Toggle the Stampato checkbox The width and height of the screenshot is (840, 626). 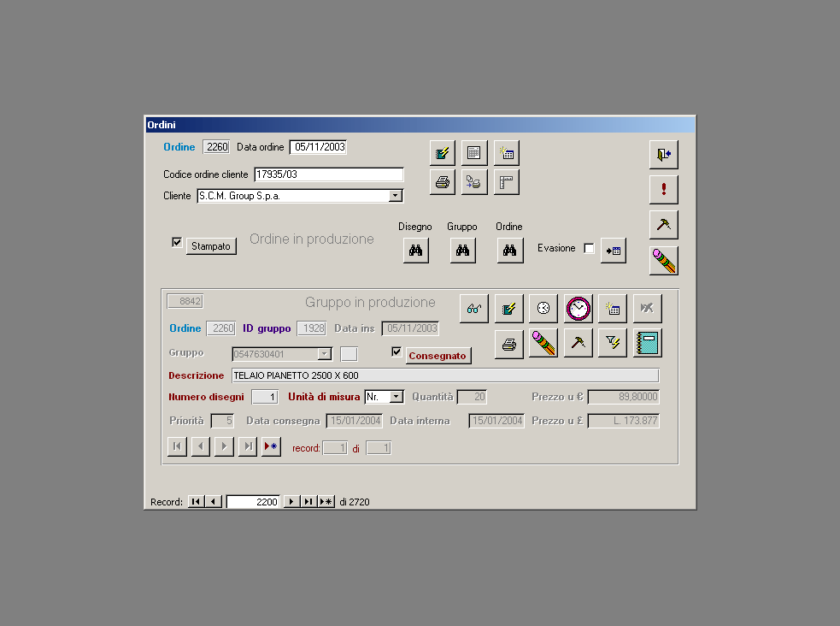(177, 242)
